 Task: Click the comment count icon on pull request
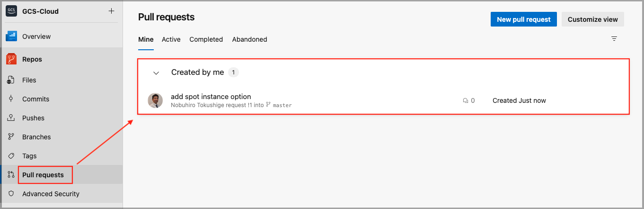(466, 100)
